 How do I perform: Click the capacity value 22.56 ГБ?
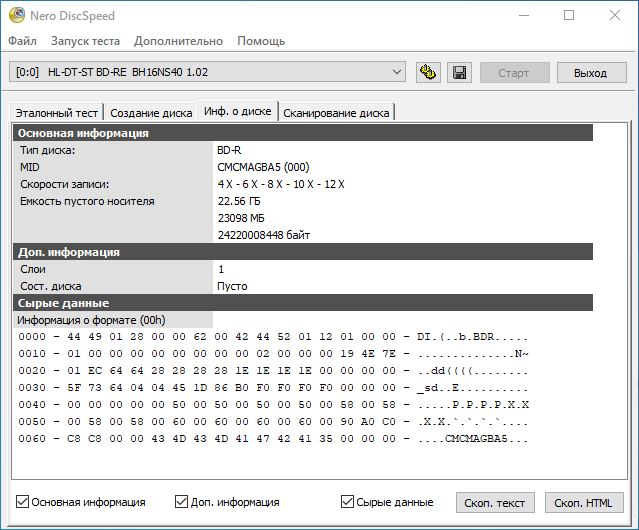tap(239, 201)
